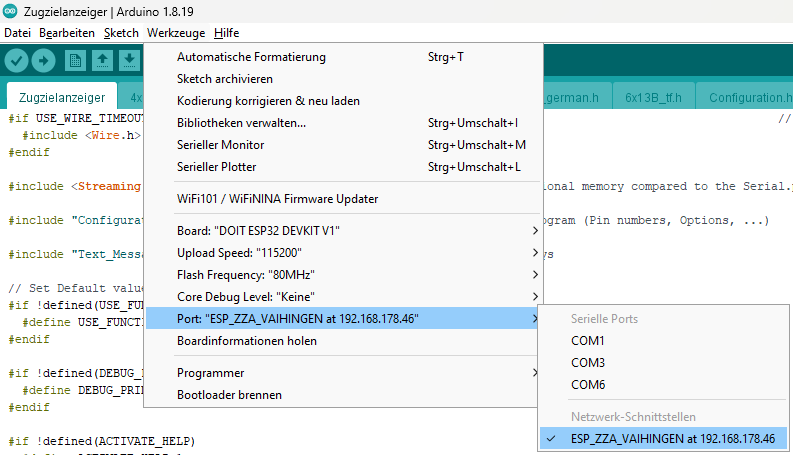Choose serial port COM1
Screen dimensions: 793x455
[587, 340]
